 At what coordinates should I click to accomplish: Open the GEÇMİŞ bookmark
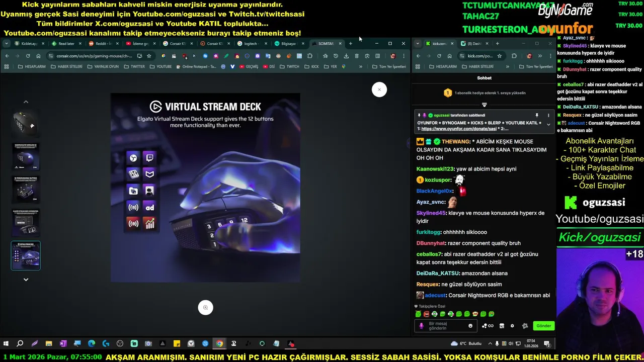(x=249, y=66)
